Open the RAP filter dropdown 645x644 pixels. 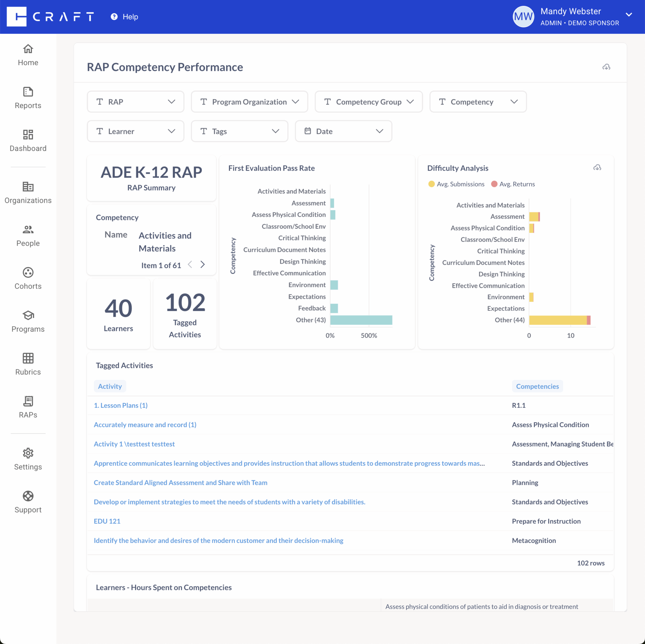tap(135, 102)
